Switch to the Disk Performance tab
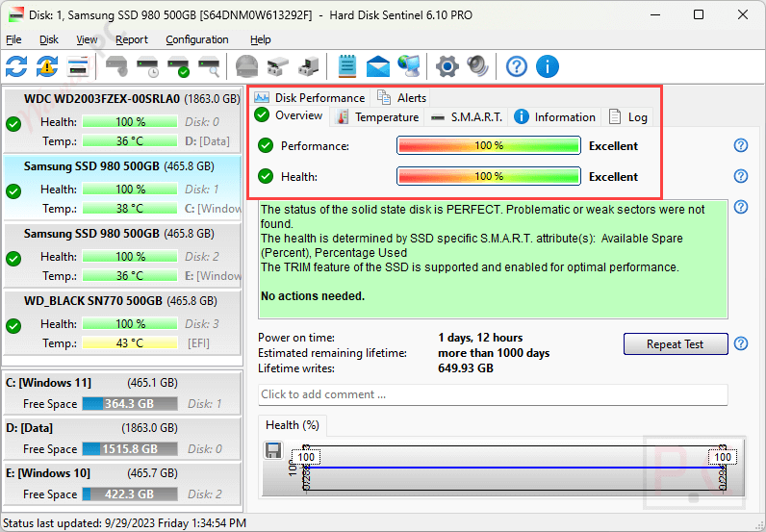The height and width of the screenshot is (532, 766). coord(310,98)
